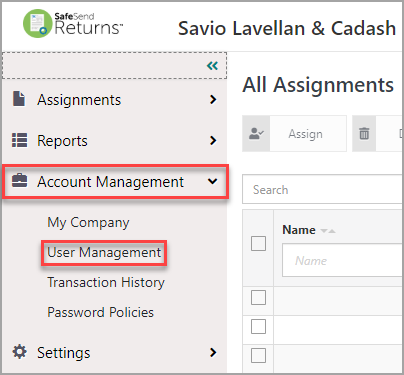The image size is (404, 375).
Task: Click the Search field
Action: pos(322,189)
